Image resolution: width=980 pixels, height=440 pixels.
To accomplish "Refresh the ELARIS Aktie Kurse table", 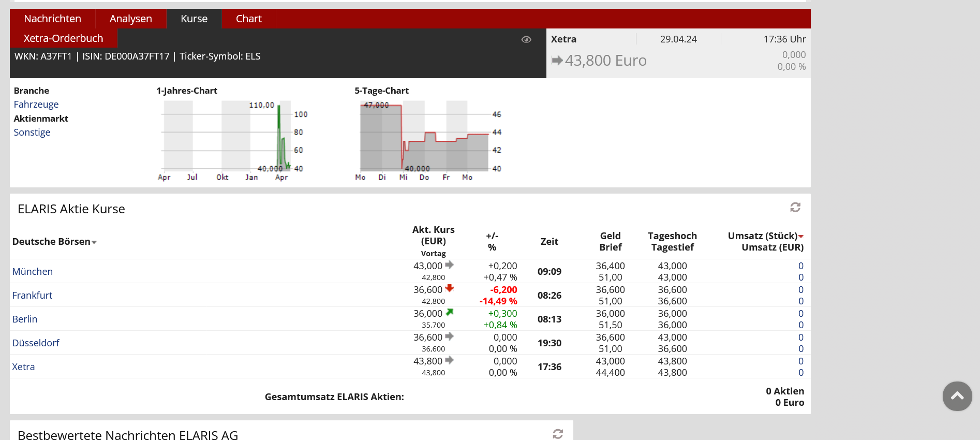I will (x=795, y=208).
